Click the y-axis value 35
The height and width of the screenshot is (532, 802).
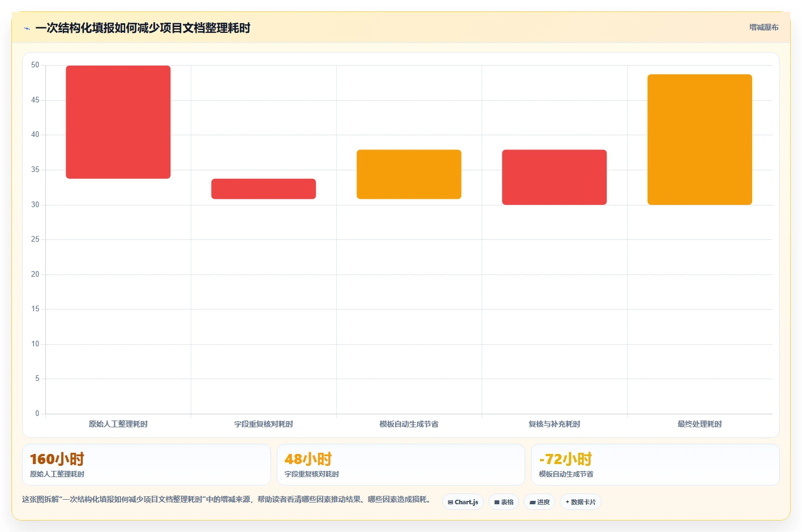[35, 170]
